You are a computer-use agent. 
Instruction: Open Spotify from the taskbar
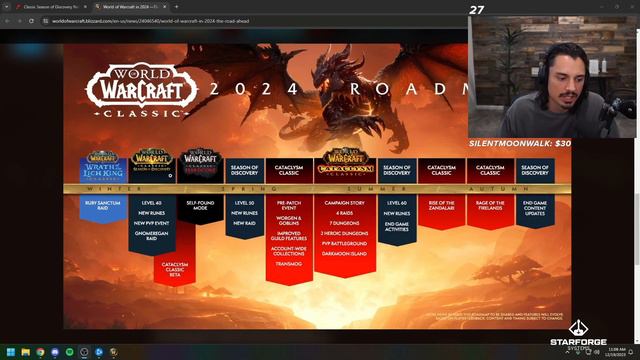pyautogui.click(x=70, y=352)
